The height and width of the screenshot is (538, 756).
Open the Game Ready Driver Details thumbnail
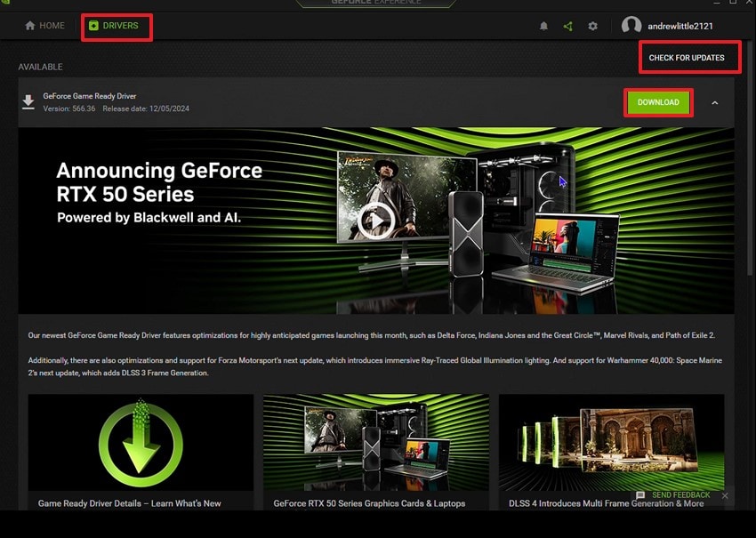click(x=141, y=443)
